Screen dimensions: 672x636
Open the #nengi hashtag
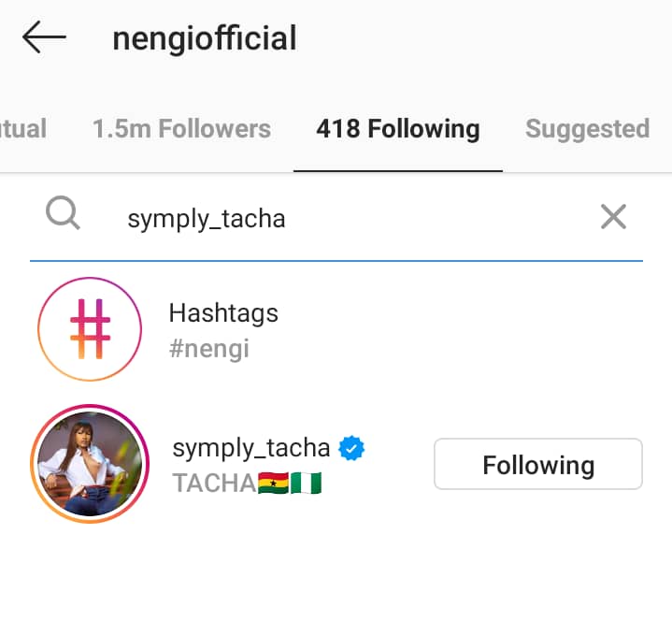tap(209, 349)
